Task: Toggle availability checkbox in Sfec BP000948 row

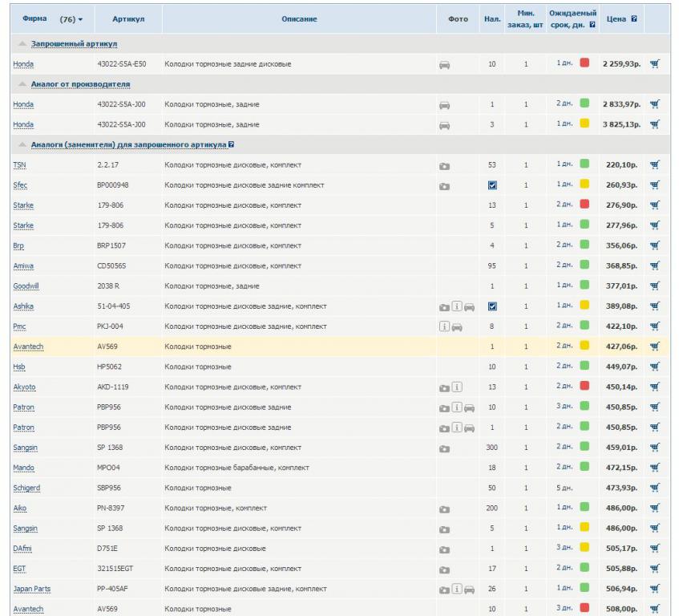Action: (x=492, y=185)
